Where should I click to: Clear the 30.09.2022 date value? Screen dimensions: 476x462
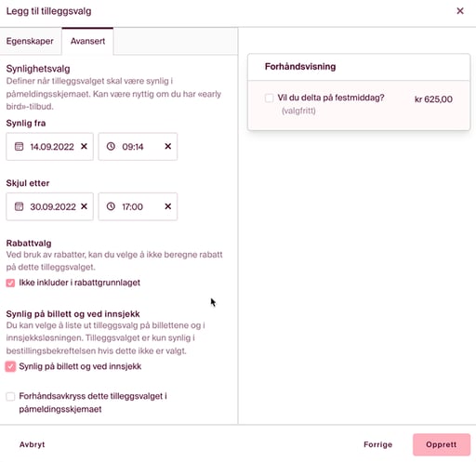coord(84,206)
